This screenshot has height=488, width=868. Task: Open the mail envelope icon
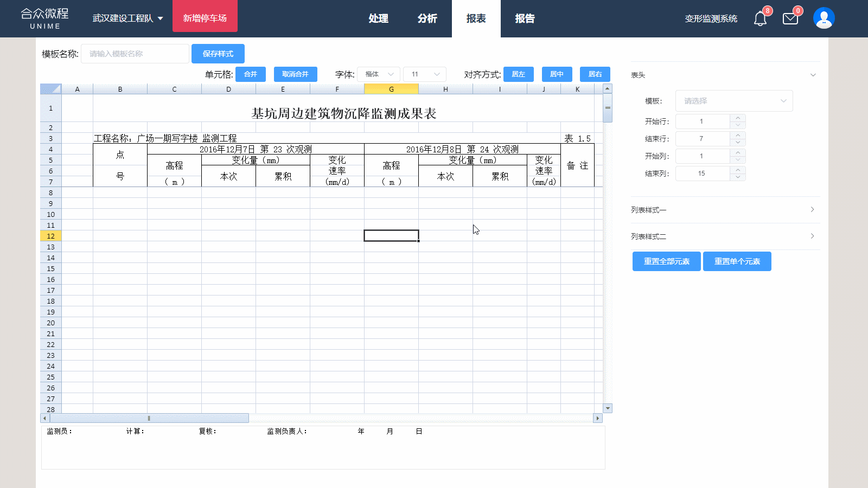(790, 19)
